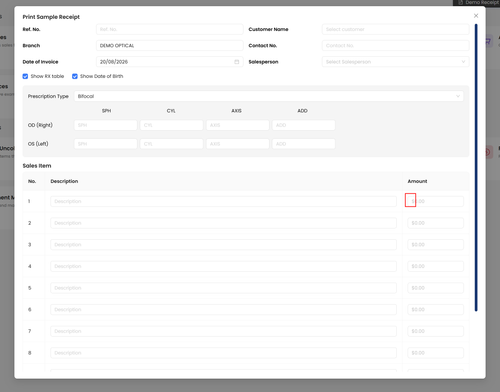Click Amount field for item 8
Image resolution: width=500 pixels, height=392 pixels.
tap(435, 353)
